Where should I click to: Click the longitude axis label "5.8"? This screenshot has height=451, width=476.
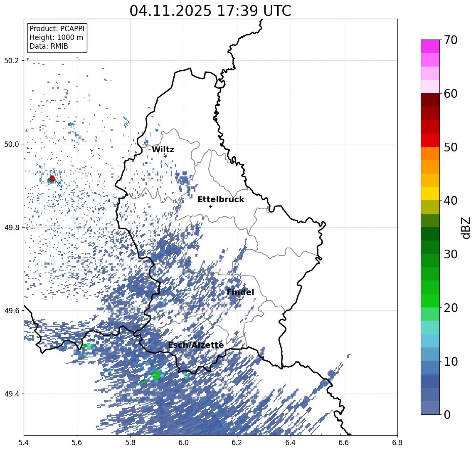(131, 443)
